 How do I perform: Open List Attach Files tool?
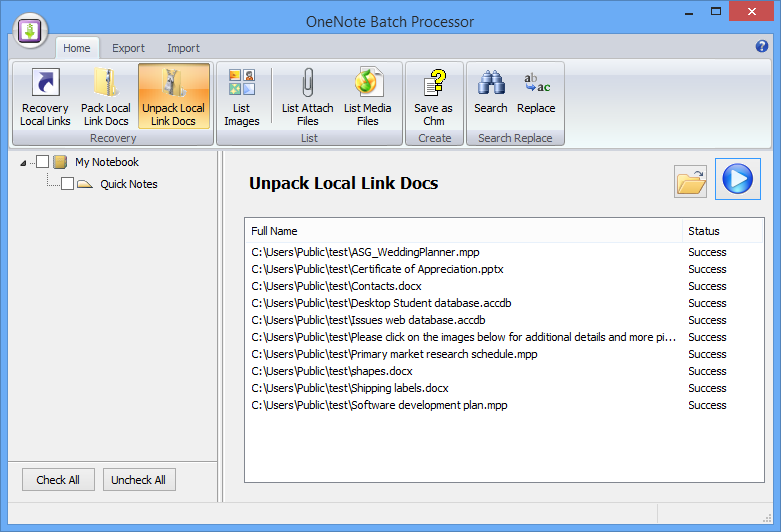click(x=307, y=97)
